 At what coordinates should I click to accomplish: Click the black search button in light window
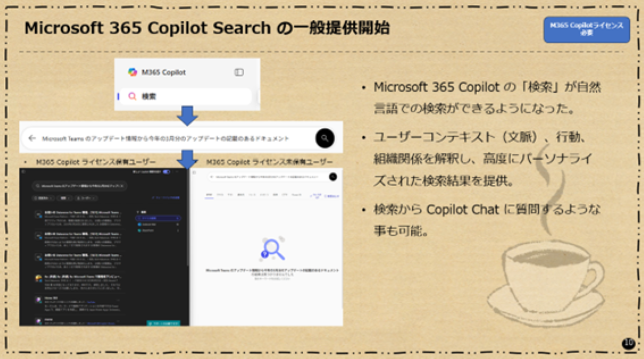[x=333, y=177]
